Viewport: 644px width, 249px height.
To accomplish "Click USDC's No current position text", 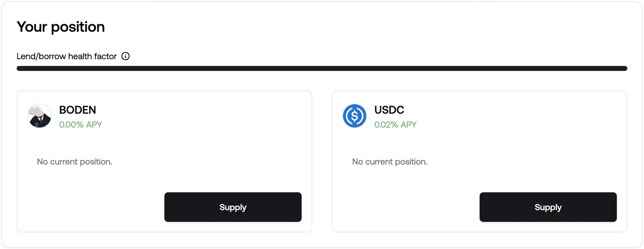I will (x=390, y=162).
